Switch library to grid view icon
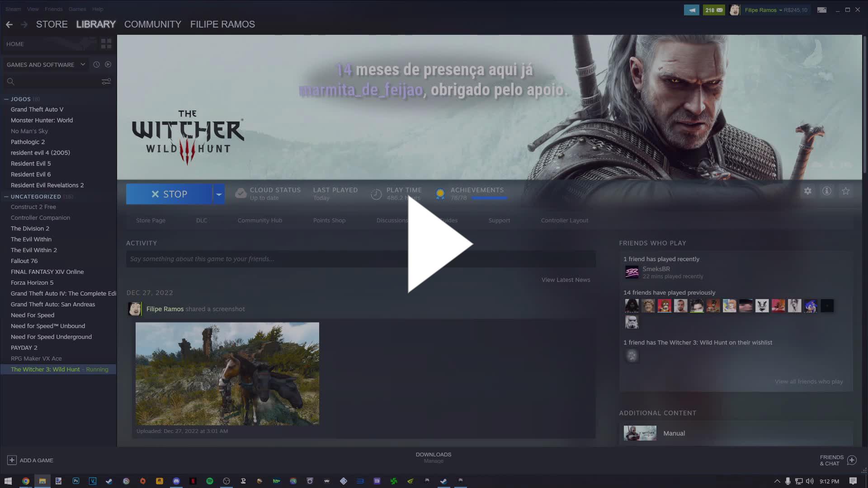Viewport: 868px width, 488px height. (106, 44)
